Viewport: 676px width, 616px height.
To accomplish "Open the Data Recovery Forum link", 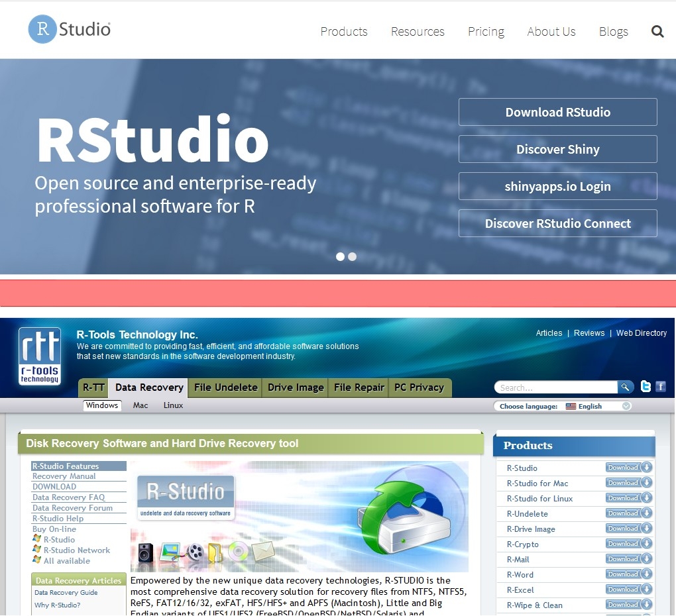I will tap(72, 508).
